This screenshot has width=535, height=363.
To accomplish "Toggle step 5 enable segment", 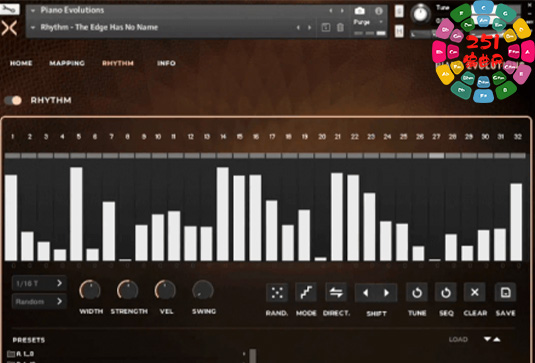I will (x=78, y=156).
